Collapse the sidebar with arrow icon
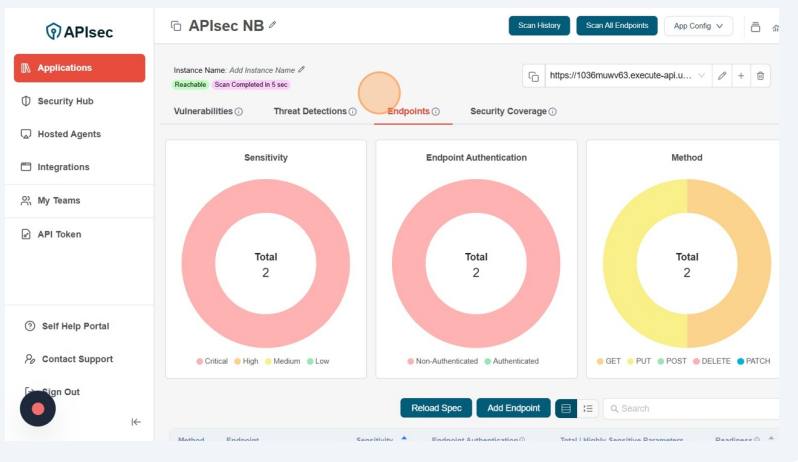 point(136,421)
